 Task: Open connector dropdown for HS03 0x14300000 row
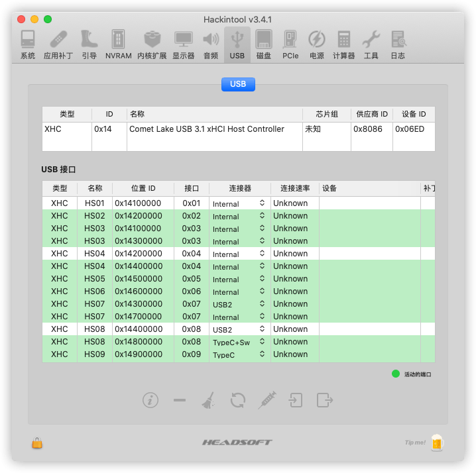pyautogui.click(x=239, y=241)
